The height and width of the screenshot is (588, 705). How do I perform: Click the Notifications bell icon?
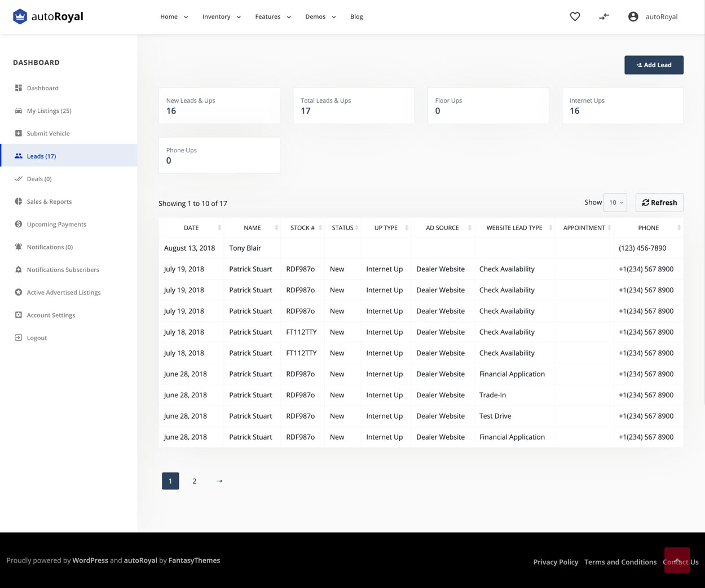click(x=19, y=247)
